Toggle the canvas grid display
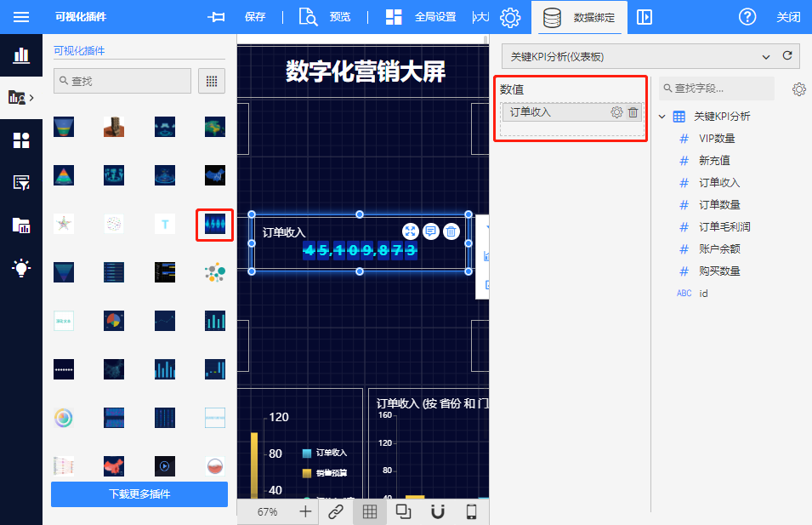 pos(369,511)
